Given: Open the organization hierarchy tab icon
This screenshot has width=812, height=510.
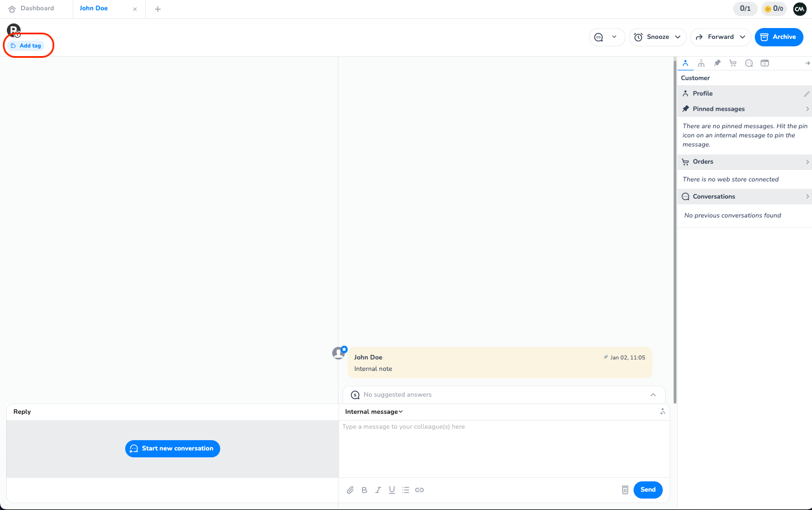Looking at the screenshot, I should pyautogui.click(x=701, y=63).
